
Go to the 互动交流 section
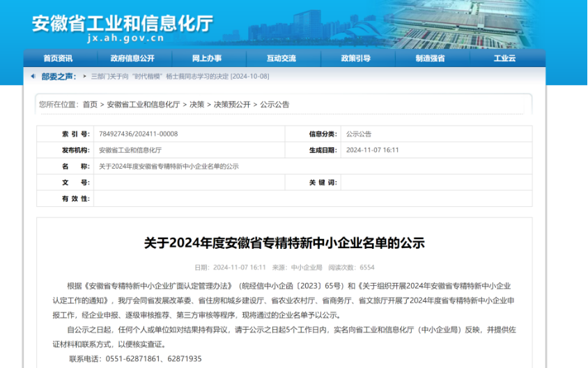pos(281,59)
